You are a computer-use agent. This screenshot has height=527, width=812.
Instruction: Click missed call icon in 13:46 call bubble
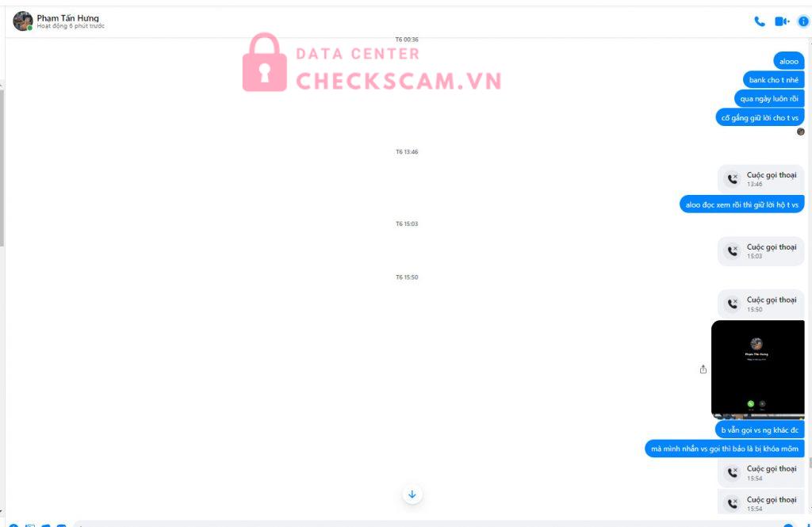[x=732, y=179]
